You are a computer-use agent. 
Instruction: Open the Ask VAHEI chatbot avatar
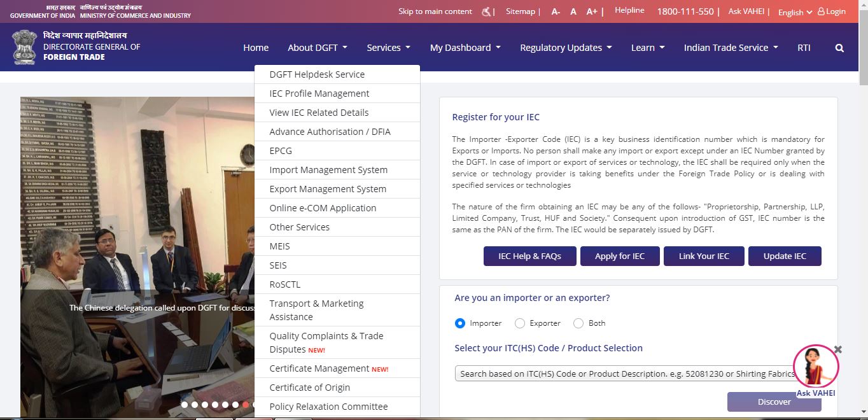click(x=816, y=366)
